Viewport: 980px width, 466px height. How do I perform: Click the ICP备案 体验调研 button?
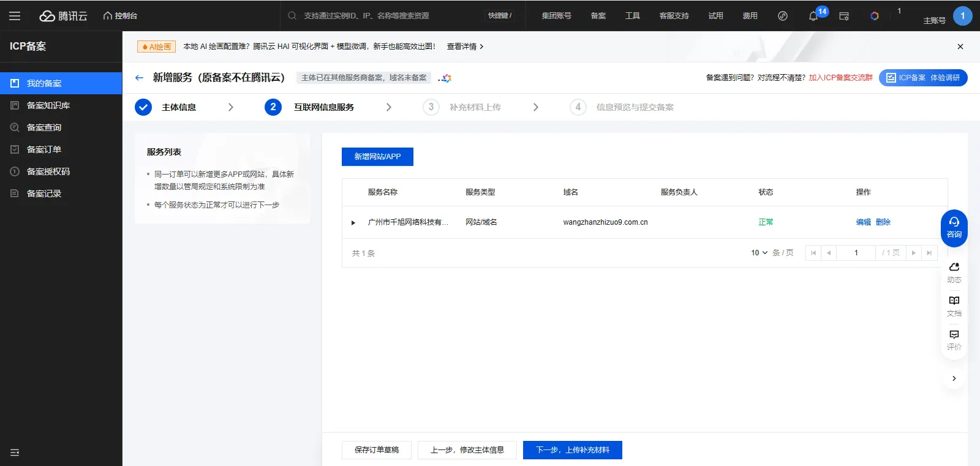coord(923,78)
